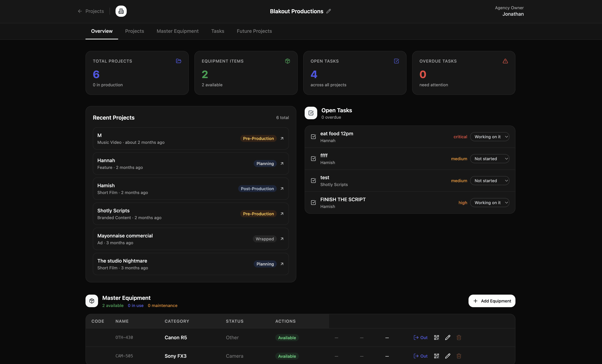
Task: Click the Planning badge on Hannah project
Action: coord(265,164)
